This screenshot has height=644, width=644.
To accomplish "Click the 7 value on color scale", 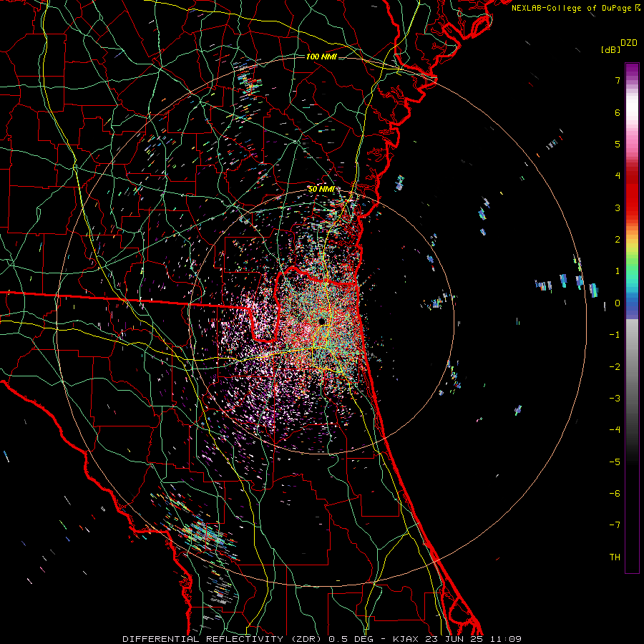I will click(x=618, y=80).
